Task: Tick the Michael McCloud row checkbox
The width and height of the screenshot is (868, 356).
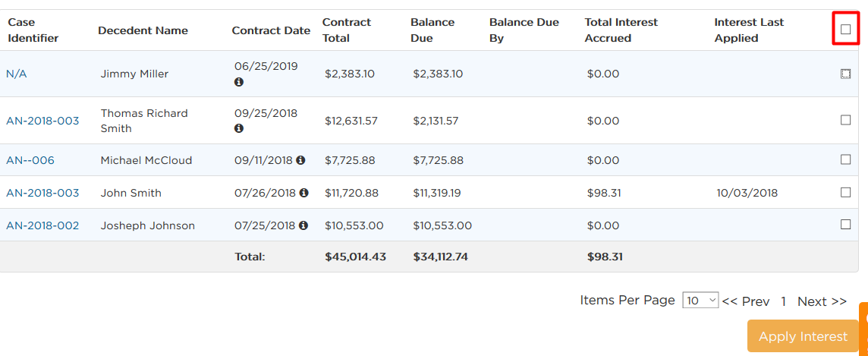Action: click(x=845, y=159)
